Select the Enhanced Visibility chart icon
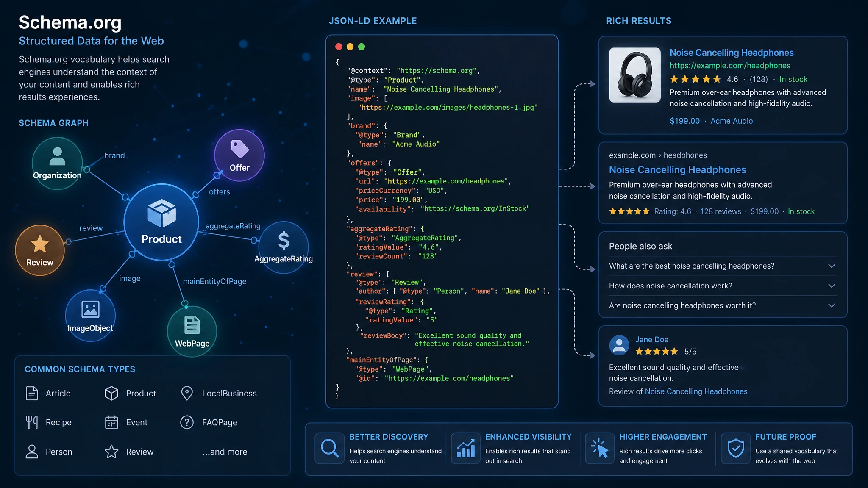 466,448
